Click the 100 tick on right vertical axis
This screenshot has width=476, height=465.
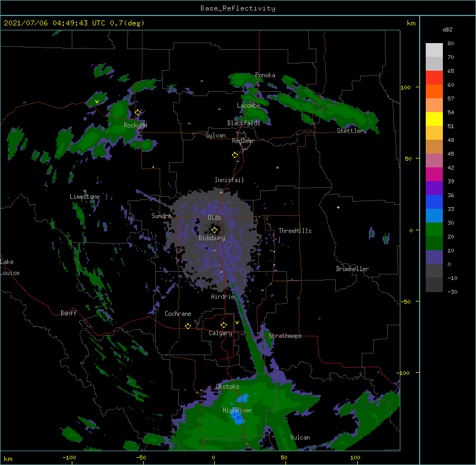pyautogui.click(x=405, y=87)
